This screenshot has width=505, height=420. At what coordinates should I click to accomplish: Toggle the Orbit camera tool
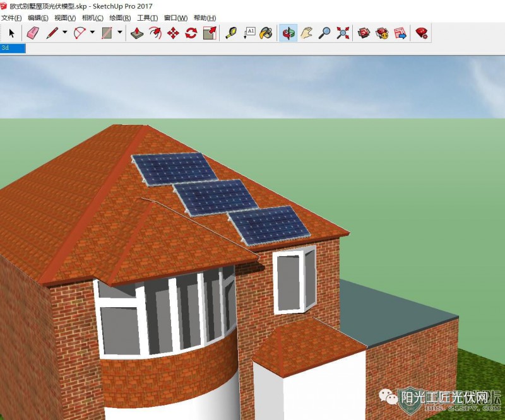tap(288, 33)
